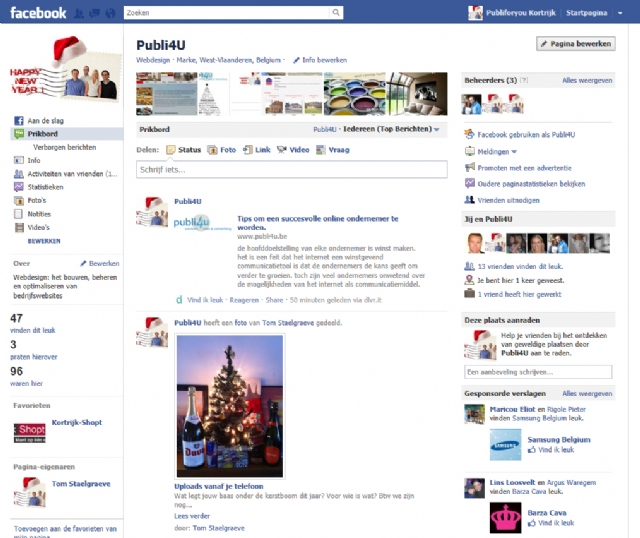640x538 pixels.
Task: Click the Kortrijk-Shopt Shopt thumbnail
Action: click(30, 433)
